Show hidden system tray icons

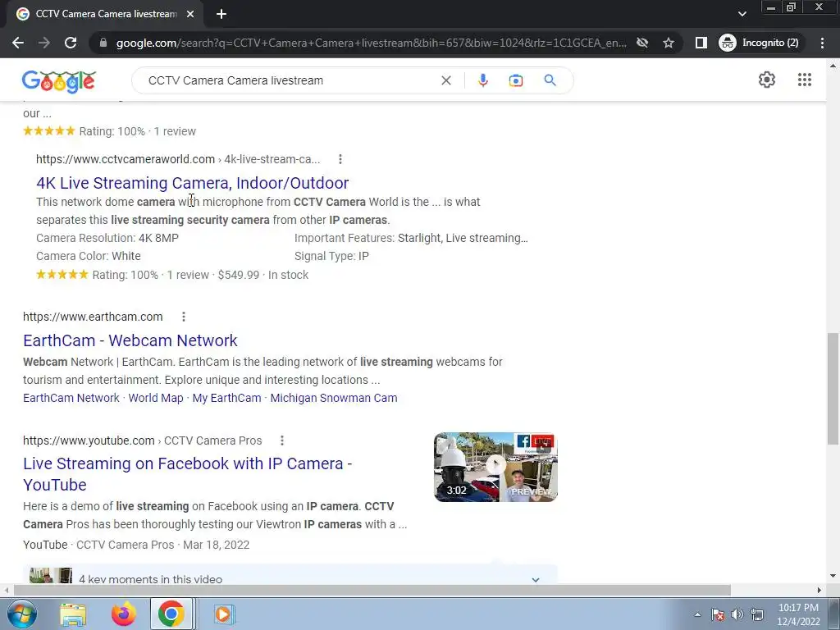click(x=697, y=614)
